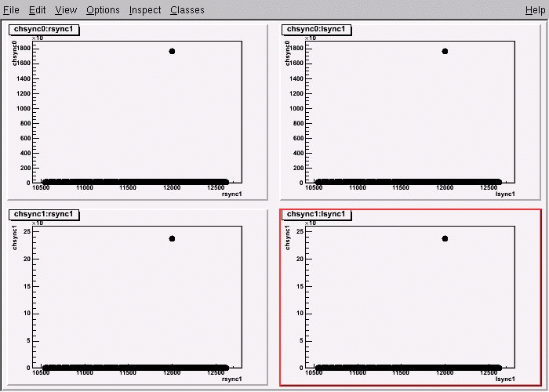Click chsync0 y-axis title in chsync0:lsync1 plot
This screenshot has height=392, width=549.
[x=288, y=53]
